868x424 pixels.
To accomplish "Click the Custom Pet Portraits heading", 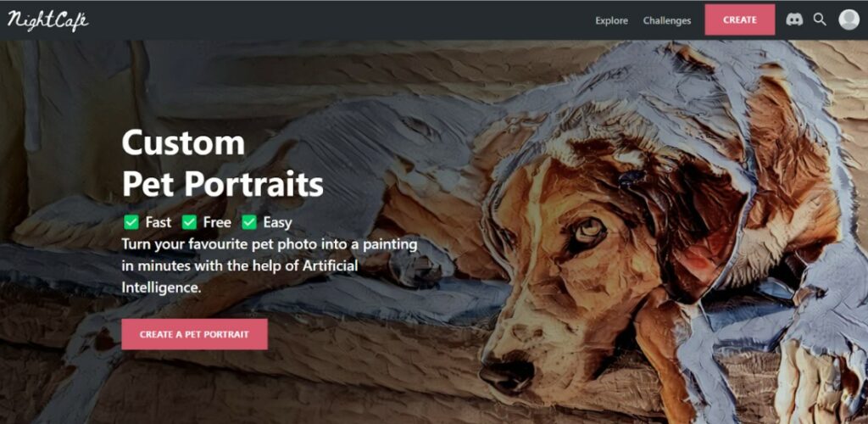I will pyautogui.click(x=223, y=164).
